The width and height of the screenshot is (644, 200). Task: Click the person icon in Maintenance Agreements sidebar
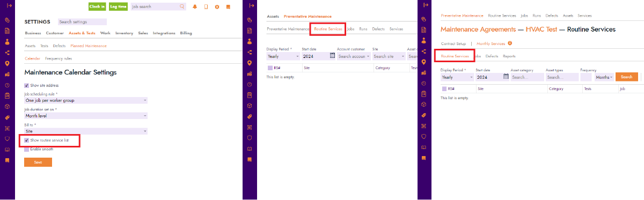(424, 41)
